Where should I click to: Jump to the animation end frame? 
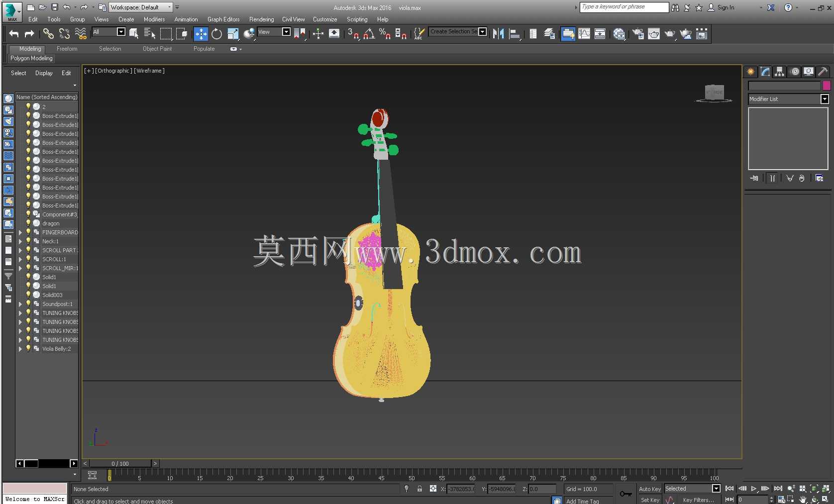[x=778, y=489]
